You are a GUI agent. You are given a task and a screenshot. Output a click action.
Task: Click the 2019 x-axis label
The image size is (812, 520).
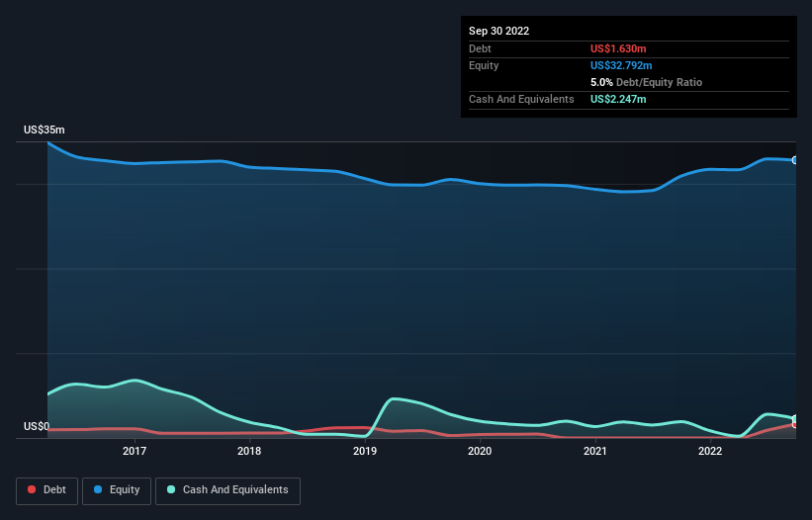[365, 451]
